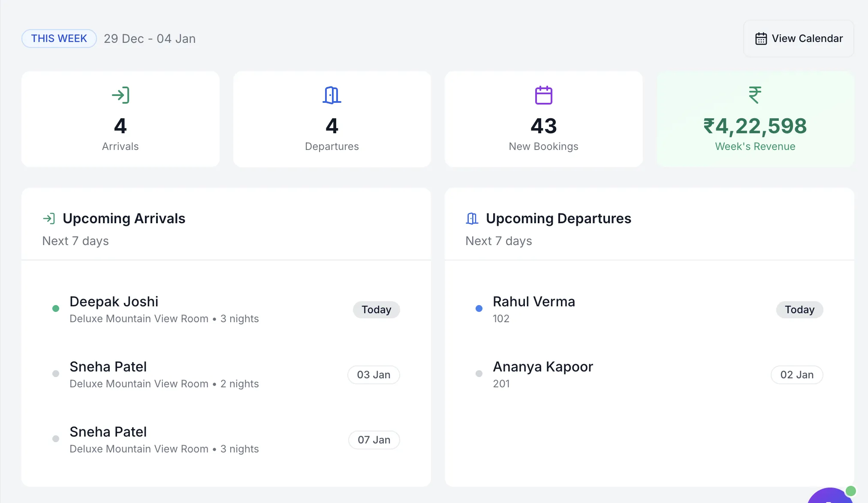
Task: Click the 03 Jan date badge
Action: pos(374,375)
